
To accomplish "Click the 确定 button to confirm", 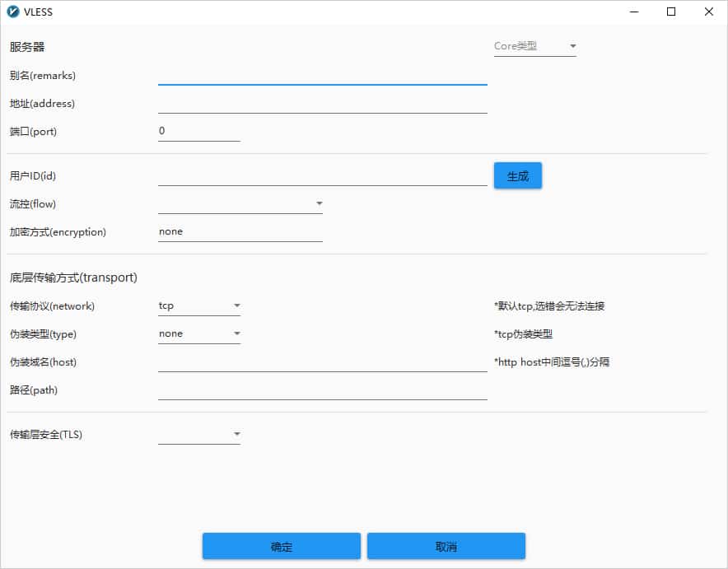I will [281, 546].
